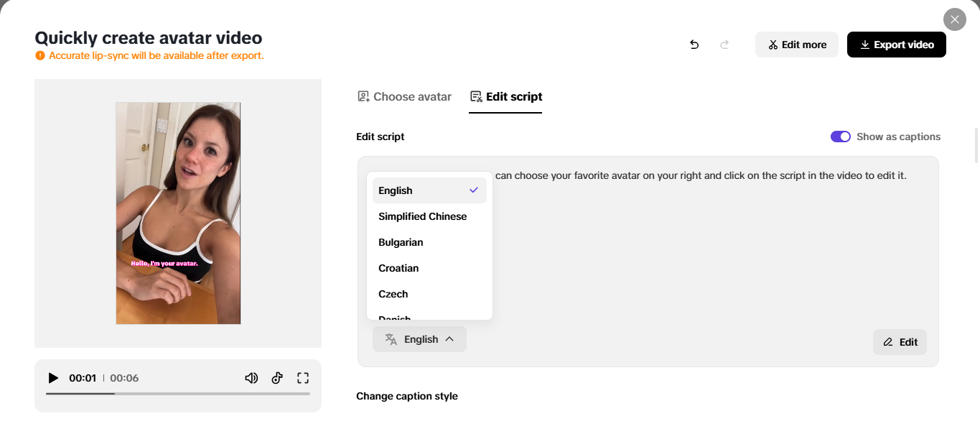
Task: Select Croatian from the language options
Action: tap(398, 267)
